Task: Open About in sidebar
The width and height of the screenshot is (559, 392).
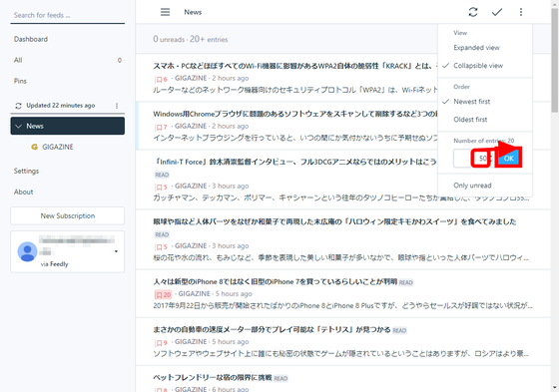Action: coord(24,192)
